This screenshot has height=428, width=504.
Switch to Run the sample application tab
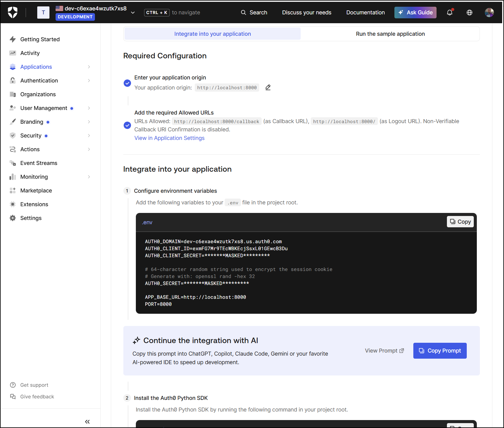coord(390,34)
